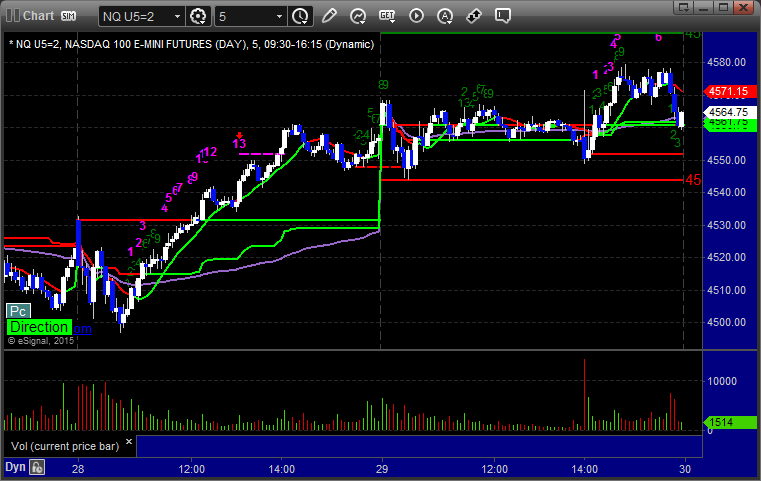Viewport: 761px width, 481px height.
Task: Close the Vol (current price bar) panel
Action: pyautogui.click(x=129, y=442)
